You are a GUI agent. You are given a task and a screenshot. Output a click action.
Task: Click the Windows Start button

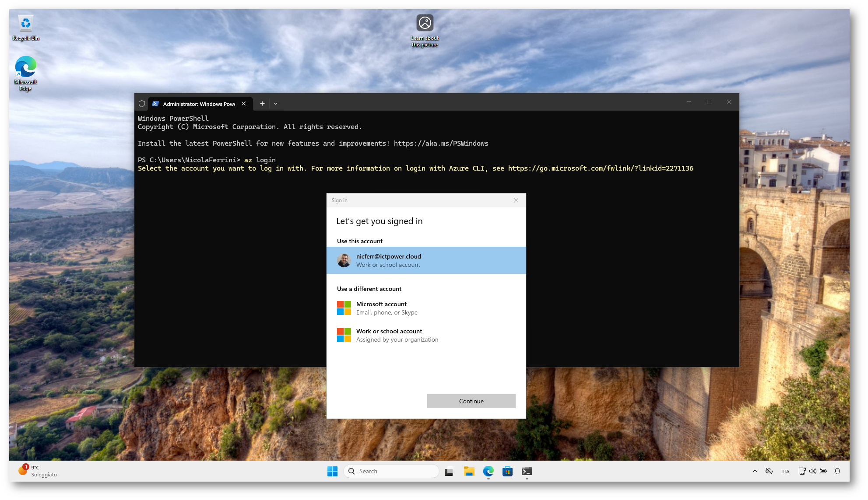[332, 471]
